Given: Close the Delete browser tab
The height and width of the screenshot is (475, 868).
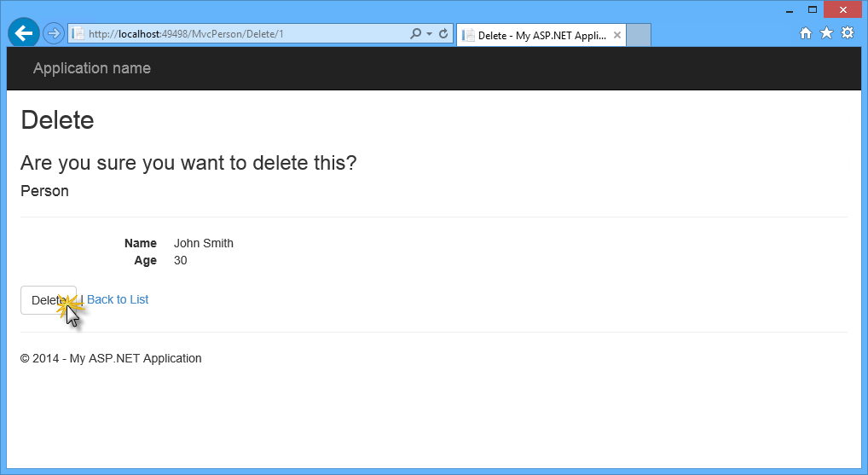Looking at the screenshot, I should (617, 35).
